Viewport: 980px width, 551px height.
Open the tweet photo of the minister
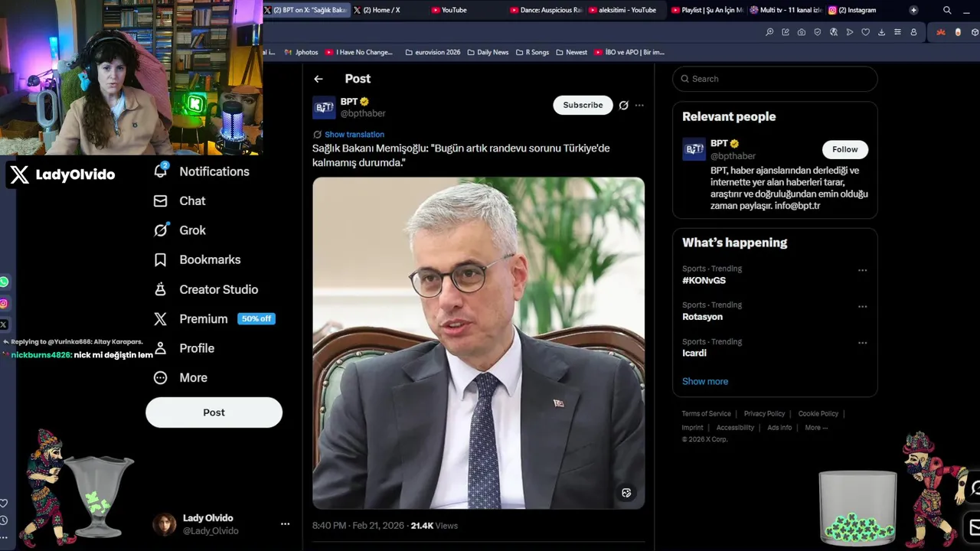click(x=479, y=343)
